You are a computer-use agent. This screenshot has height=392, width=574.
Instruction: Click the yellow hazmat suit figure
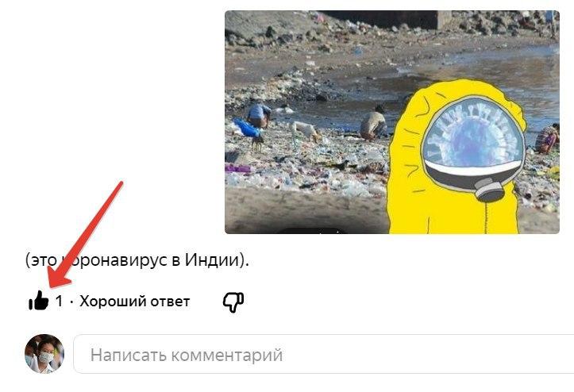point(456,157)
